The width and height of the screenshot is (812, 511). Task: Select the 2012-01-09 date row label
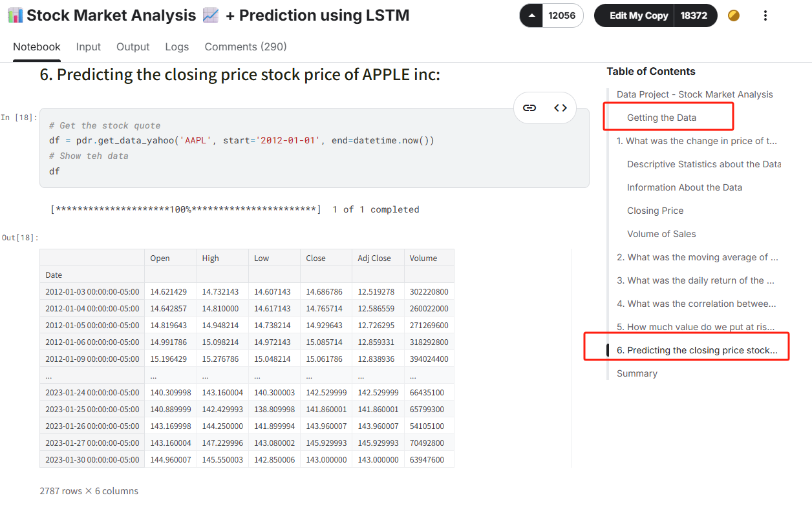(92, 359)
